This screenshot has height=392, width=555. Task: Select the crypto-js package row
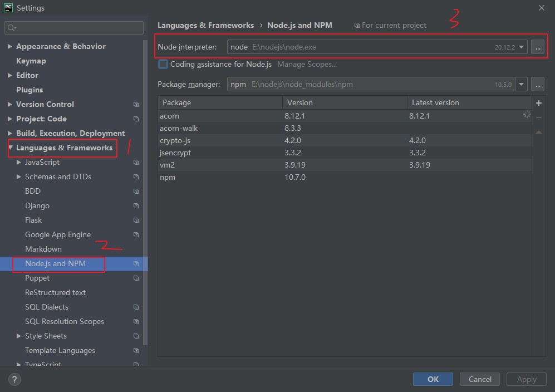[345, 140]
